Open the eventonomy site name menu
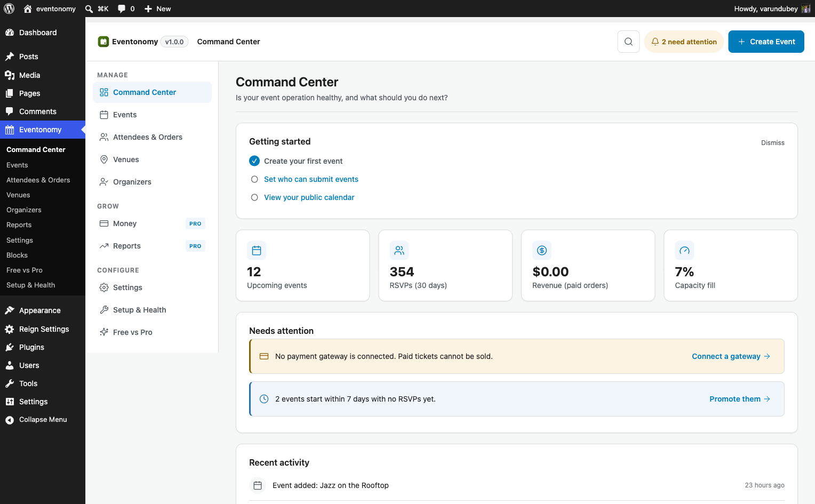The width and height of the screenshot is (815, 504). 50,9
